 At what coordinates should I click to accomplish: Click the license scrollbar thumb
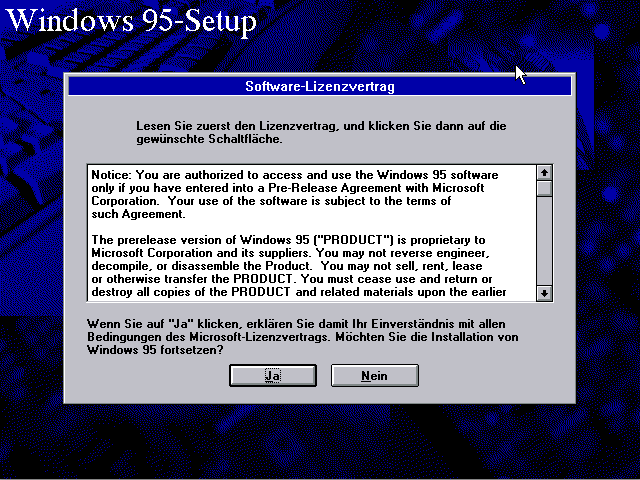544,189
